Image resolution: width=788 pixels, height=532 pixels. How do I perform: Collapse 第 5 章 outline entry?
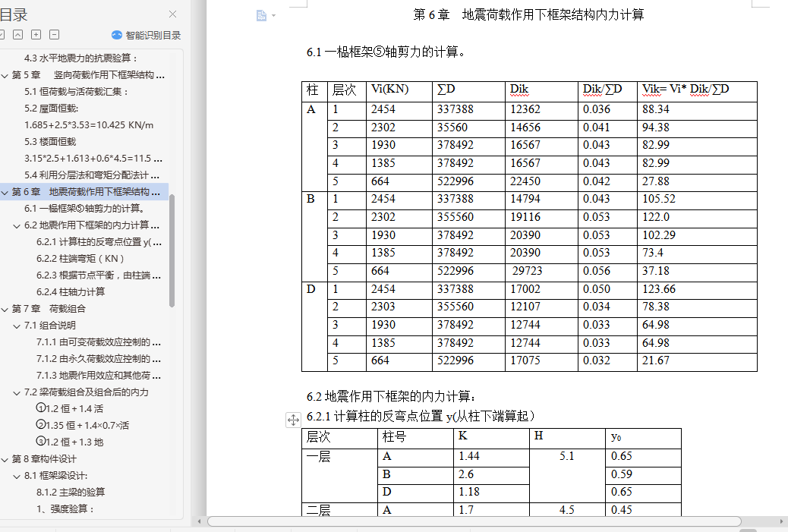(x=5, y=75)
